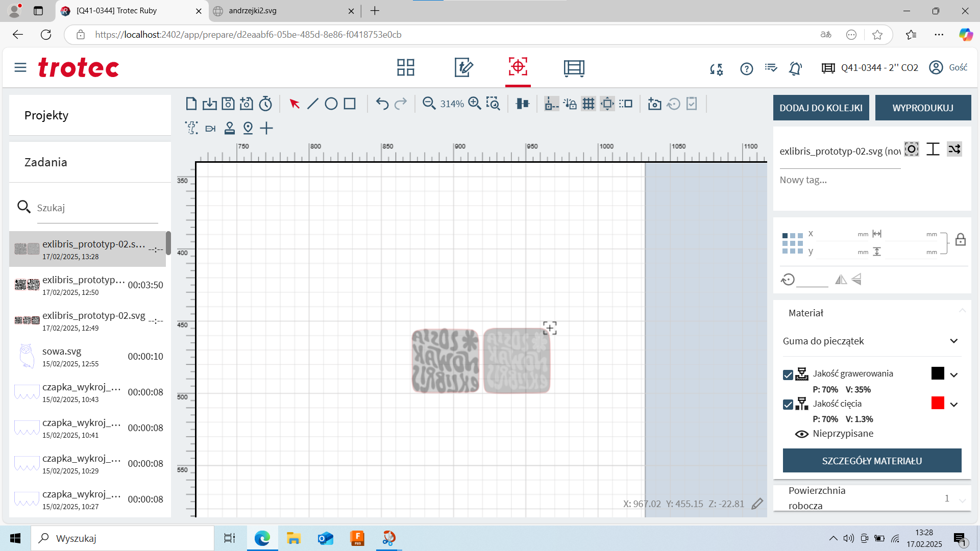Select the sowa.svg job in the list
This screenshot has width=980, height=551.
87,357
